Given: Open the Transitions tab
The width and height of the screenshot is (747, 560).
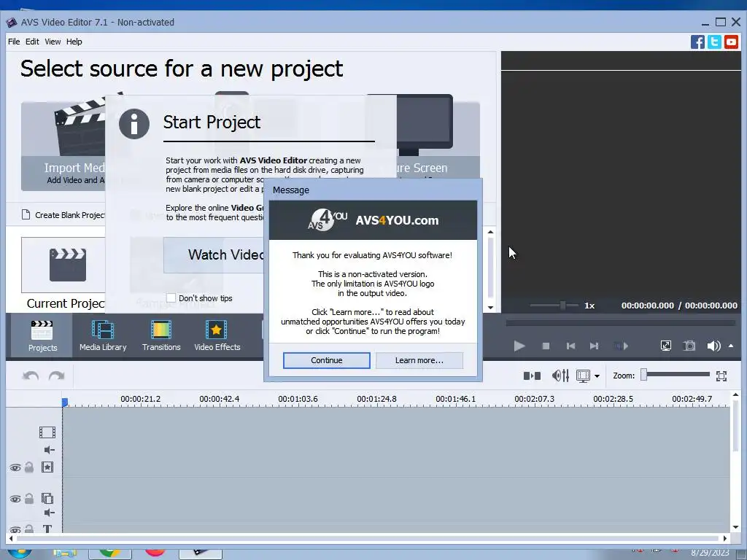Looking at the screenshot, I should point(161,335).
